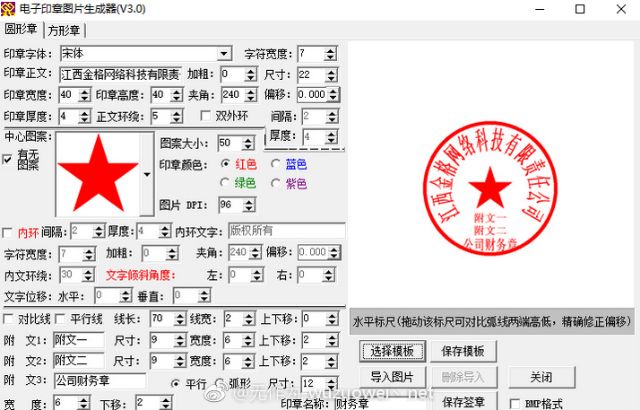Click the app icon in the title bar

click(8, 9)
